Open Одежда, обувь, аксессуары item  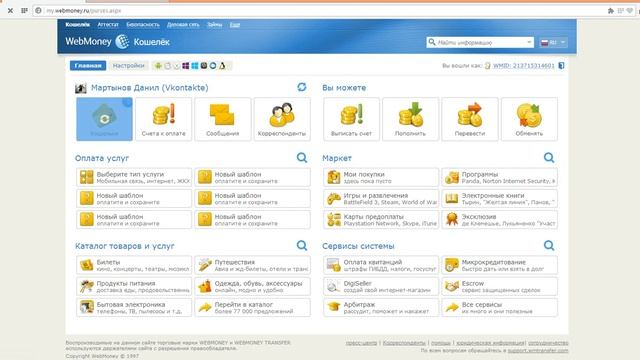click(x=252, y=287)
